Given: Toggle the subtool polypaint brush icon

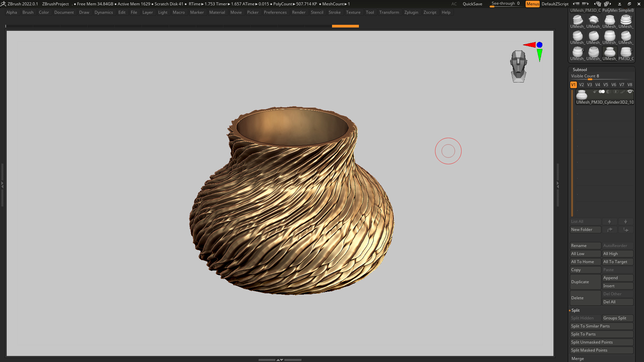Looking at the screenshot, I should point(623,92).
